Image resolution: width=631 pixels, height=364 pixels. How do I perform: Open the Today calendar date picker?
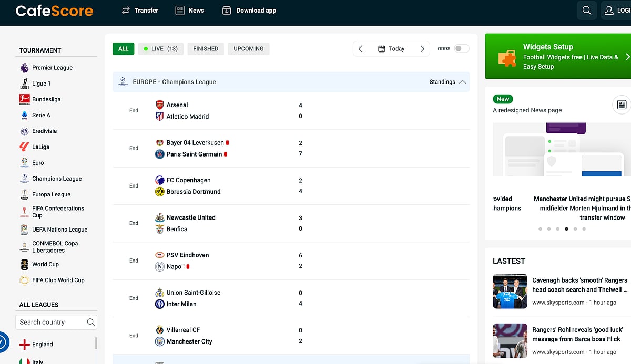click(391, 49)
